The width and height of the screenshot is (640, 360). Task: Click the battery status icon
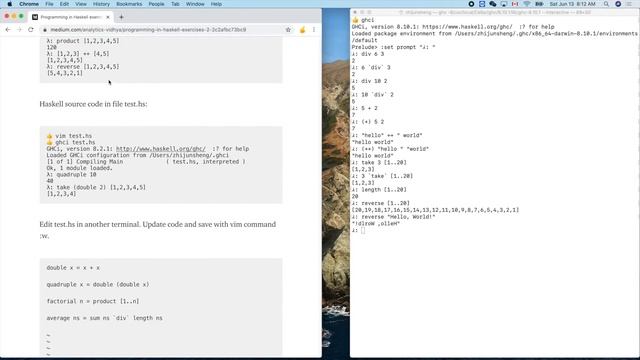[x=539, y=4]
